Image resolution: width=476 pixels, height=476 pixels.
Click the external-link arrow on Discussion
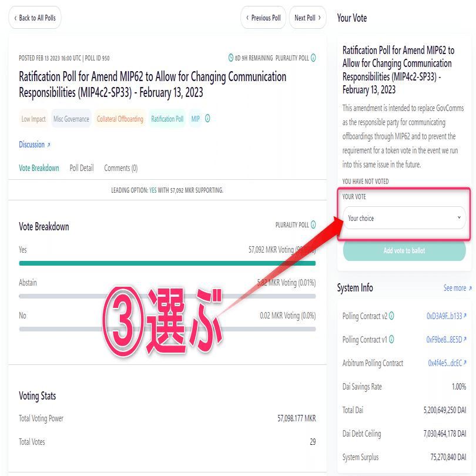48,144
